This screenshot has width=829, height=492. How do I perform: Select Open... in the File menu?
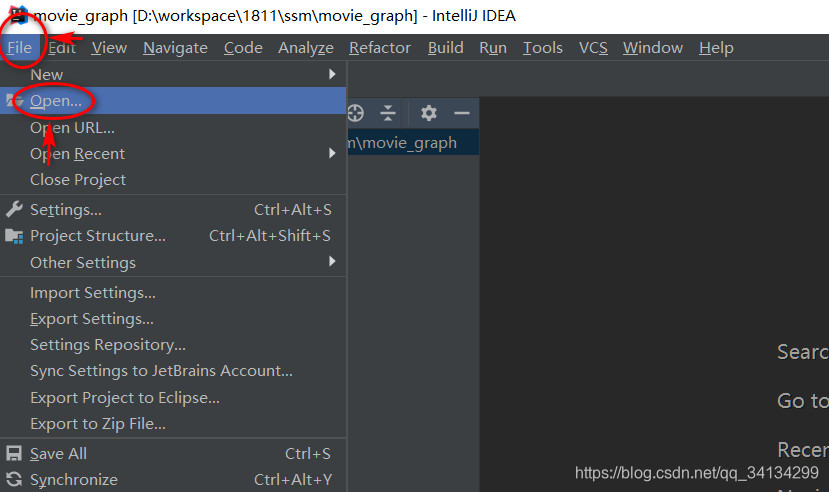point(173,100)
